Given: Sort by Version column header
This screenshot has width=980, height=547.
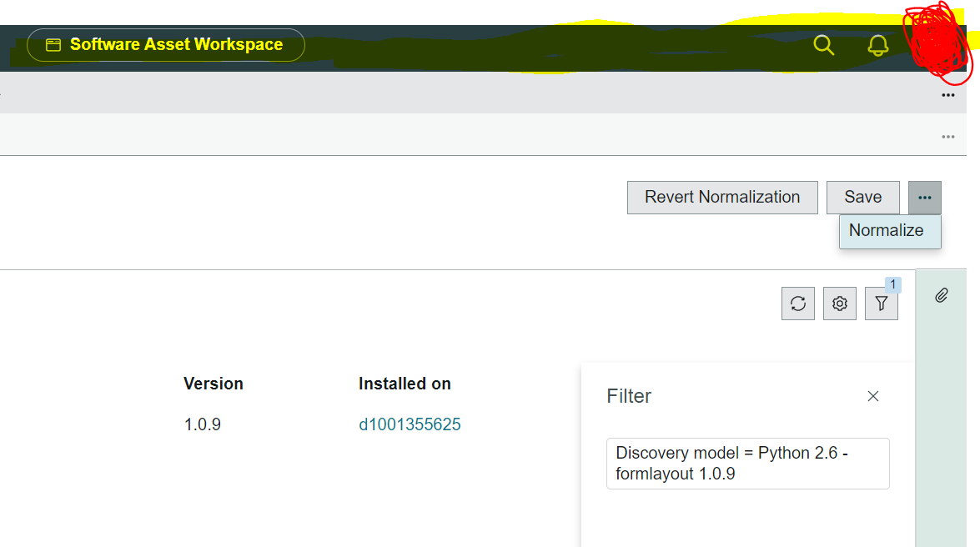Looking at the screenshot, I should [214, 384].
